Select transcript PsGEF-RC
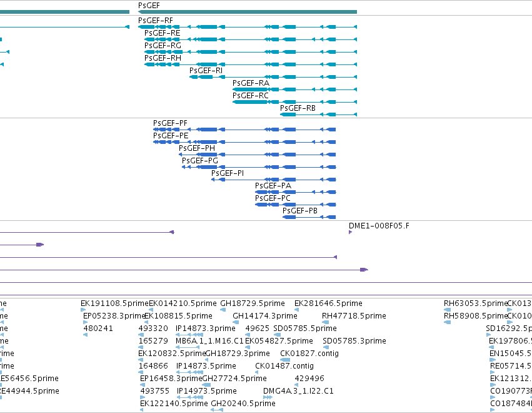The width and height of the screenshot is (532, 413). (294, 102)
